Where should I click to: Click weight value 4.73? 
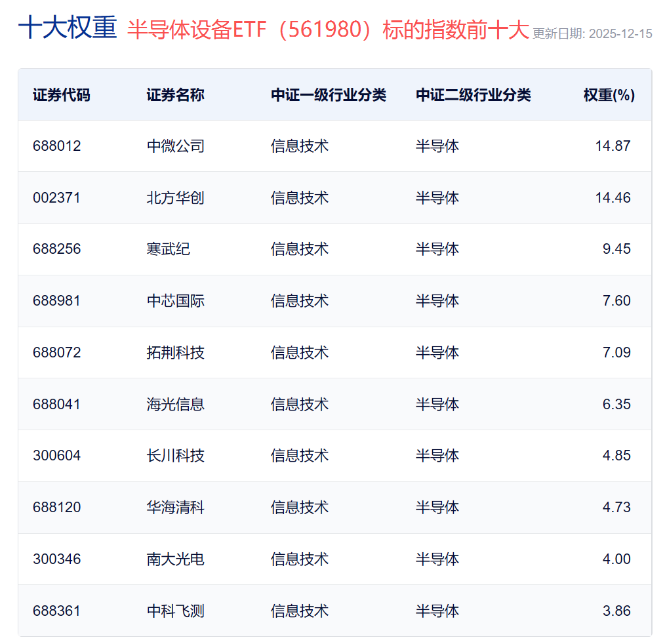[x=616, y=508]
